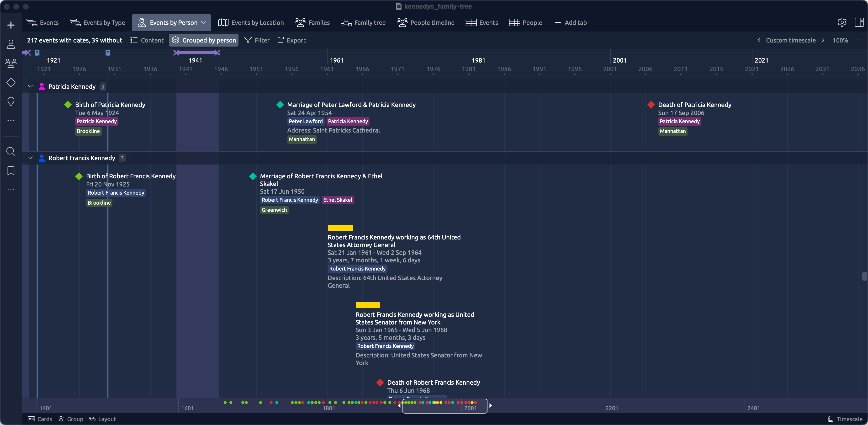Open the people group sidebar icon
The image size is (868, 425).
pos(11,63)
